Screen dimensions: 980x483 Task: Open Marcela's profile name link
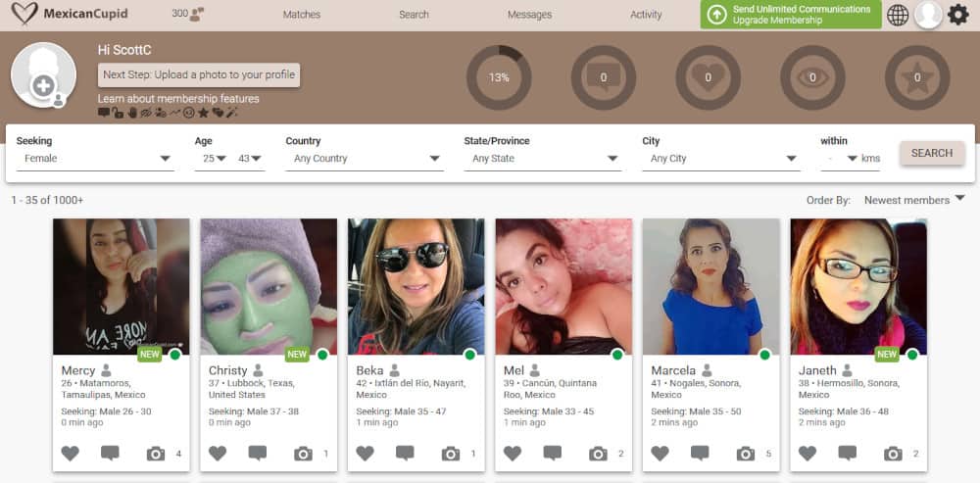point(673,370)
